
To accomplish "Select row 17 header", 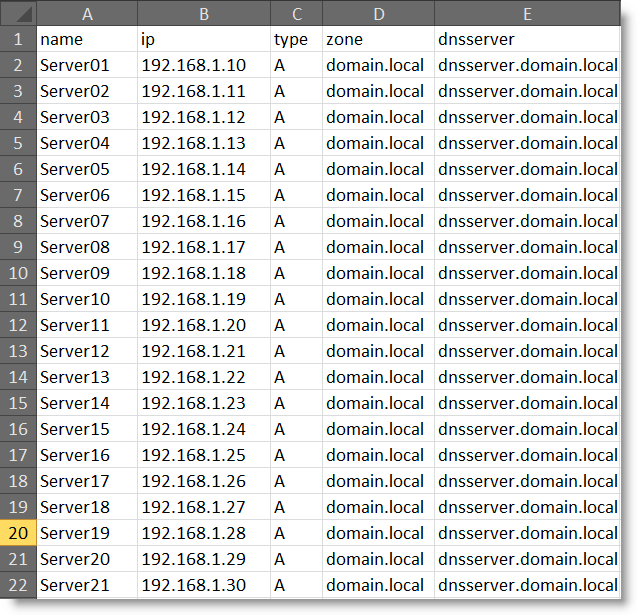I will pyautogui.click(x=18, y=455).
